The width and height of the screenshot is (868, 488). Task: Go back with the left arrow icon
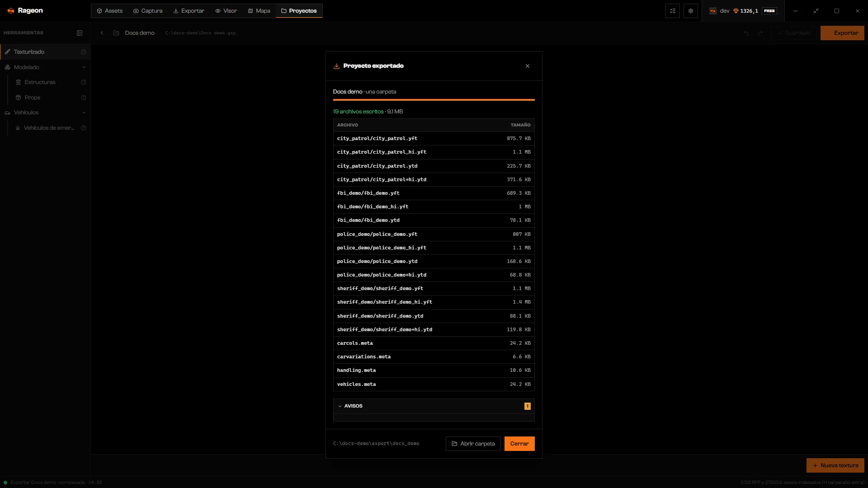pos(102,33)
